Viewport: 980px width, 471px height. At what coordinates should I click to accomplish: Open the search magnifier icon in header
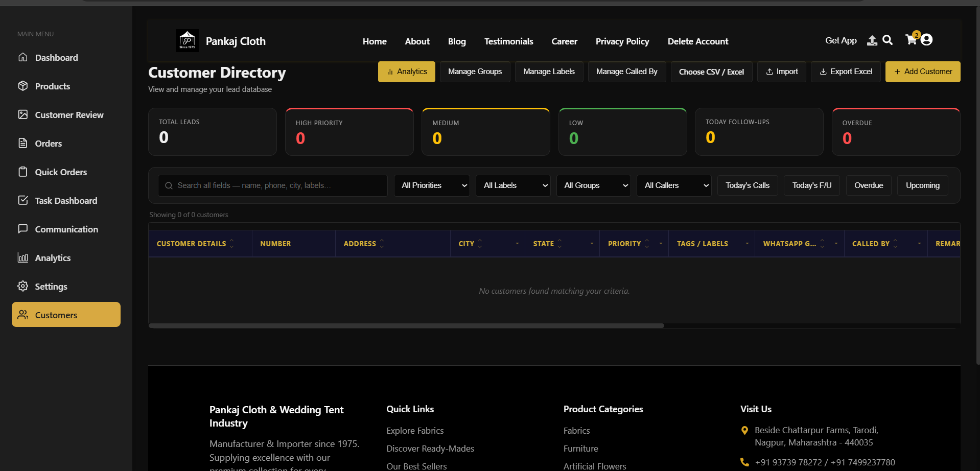[x=888, y=40]
